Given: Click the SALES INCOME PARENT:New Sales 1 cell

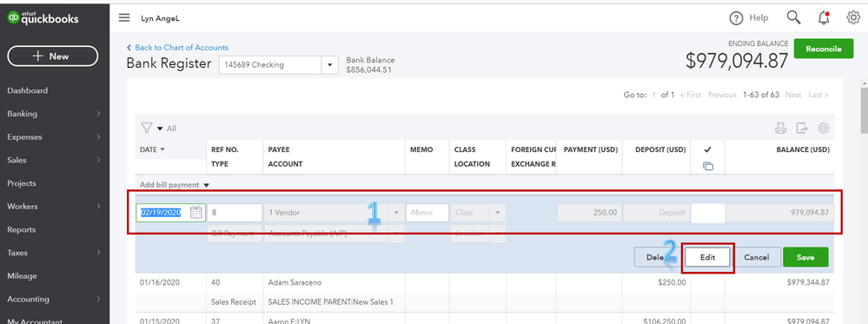Looking at the screenshot, I should tap(331, 301).
